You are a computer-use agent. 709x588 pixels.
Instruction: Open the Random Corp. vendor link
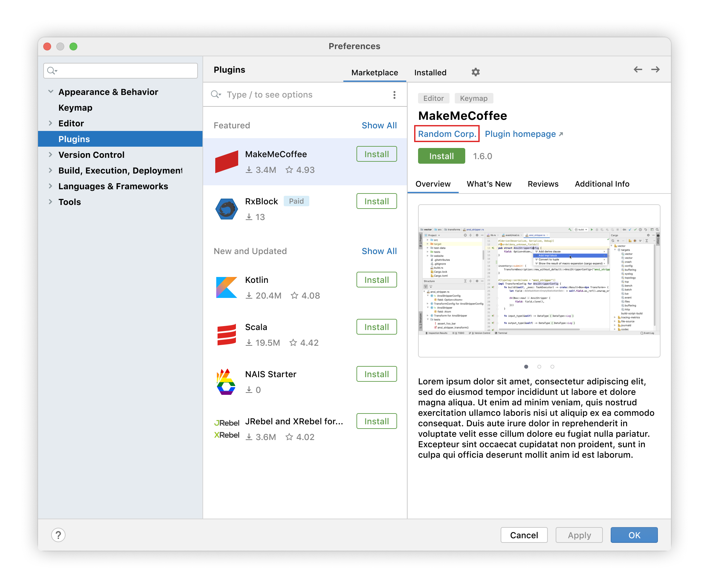pos(447,134)
